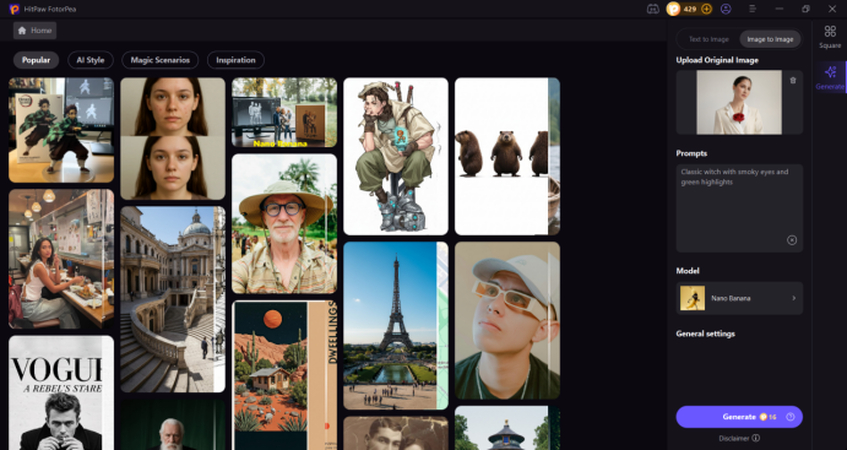Restore down the application window
This screenshot has width=847, height=450.
(x=805, y=9)
